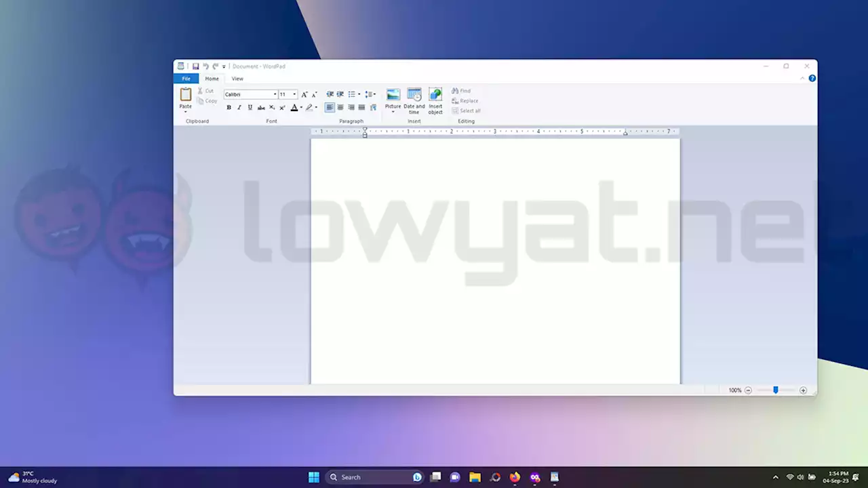Image resolution: width=868 pixels, height=488 pixels.
Task: Click the Copy icon in Clipboard group
Action: pyautogui.click(x=200, y=101)
